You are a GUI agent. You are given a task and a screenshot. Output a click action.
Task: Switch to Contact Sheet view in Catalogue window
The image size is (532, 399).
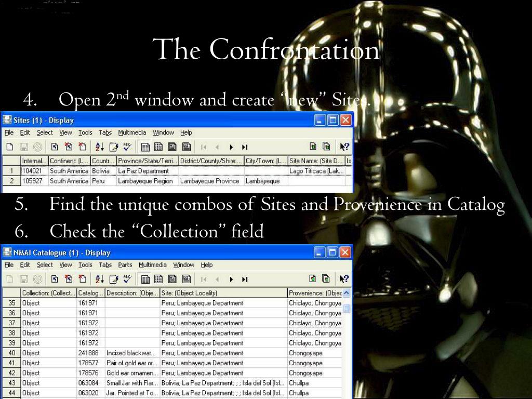click(158, 279)
